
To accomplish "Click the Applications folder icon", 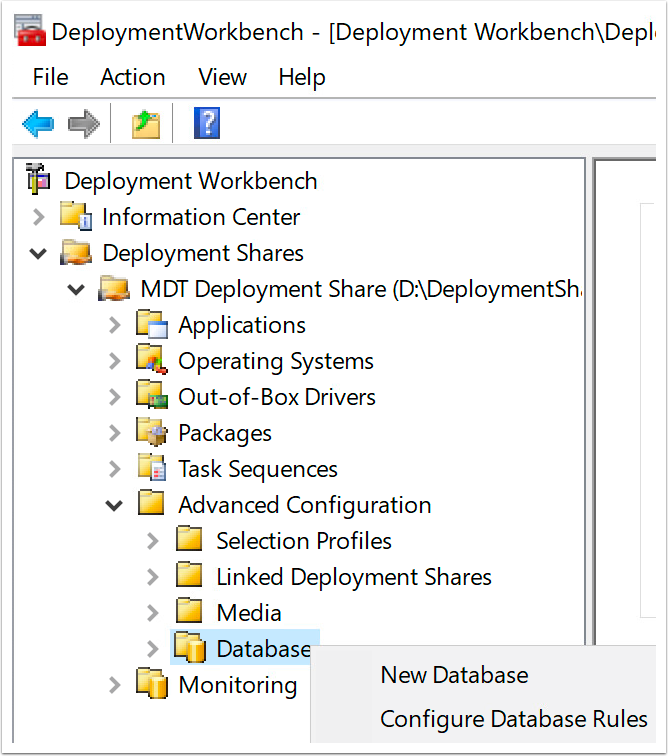I will tap(152, 324).
